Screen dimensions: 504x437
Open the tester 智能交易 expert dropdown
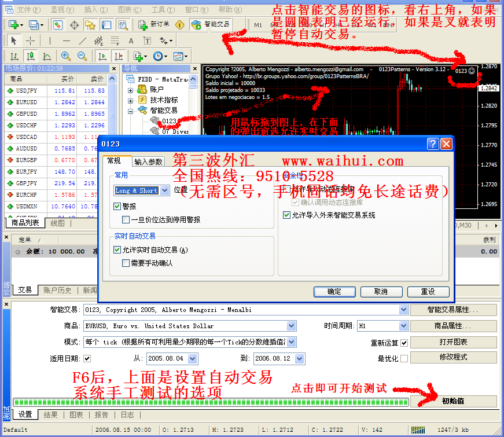(404, 310)
